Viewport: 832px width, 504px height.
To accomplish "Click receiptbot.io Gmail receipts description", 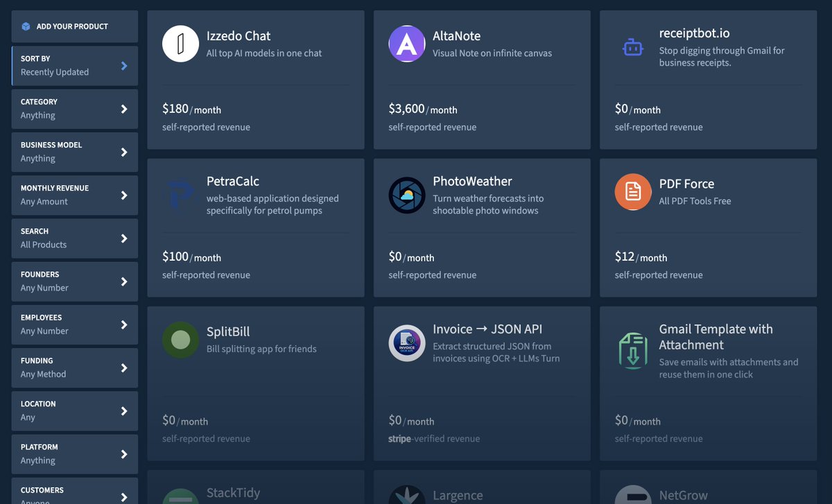I will click(x=722, y=56).
